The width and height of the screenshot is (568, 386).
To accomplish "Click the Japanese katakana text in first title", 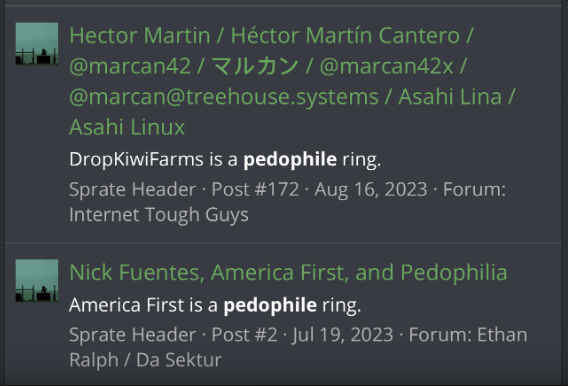I will [x=256, y=66].
